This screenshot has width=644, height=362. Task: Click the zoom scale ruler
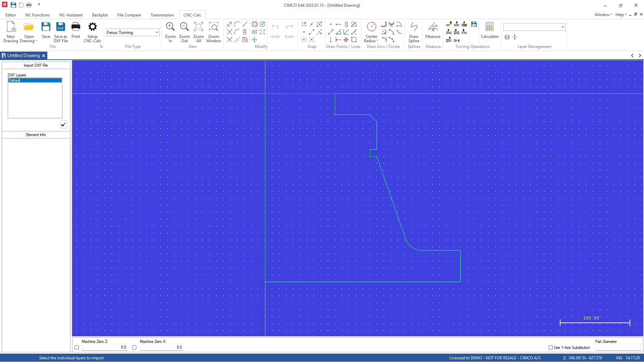click(x=595, y=322)
